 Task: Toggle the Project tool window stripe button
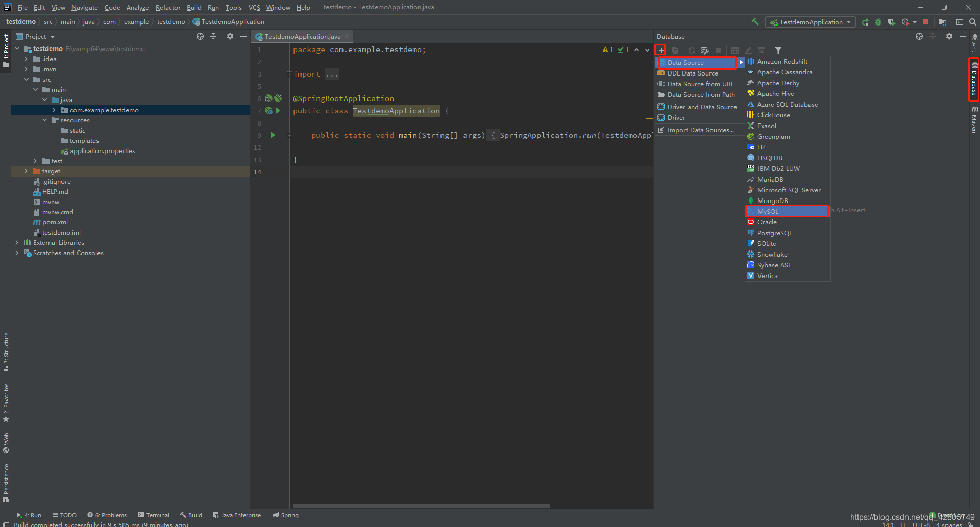click(6, 51)
